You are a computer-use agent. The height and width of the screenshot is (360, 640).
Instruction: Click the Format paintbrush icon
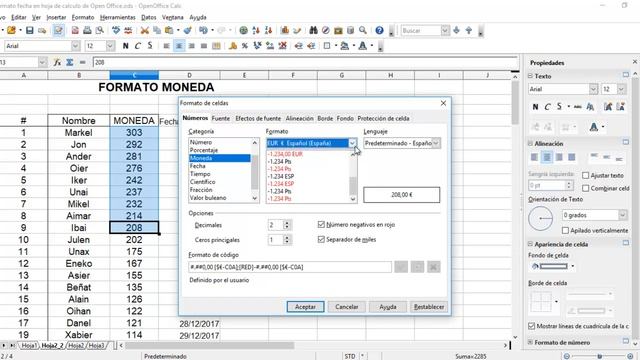click(187, 30)
